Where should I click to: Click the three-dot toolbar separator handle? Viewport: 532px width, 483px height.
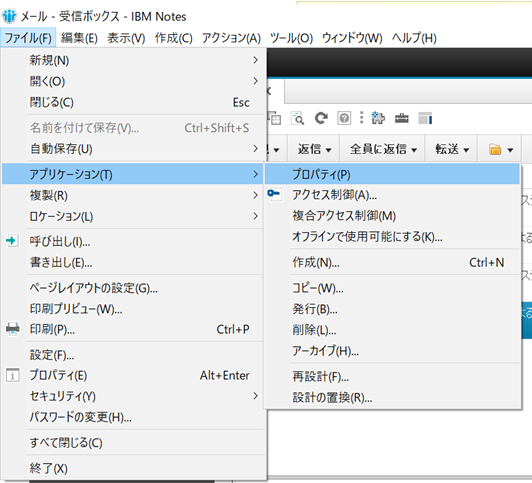pyautogui.click(x=361, y=118)
